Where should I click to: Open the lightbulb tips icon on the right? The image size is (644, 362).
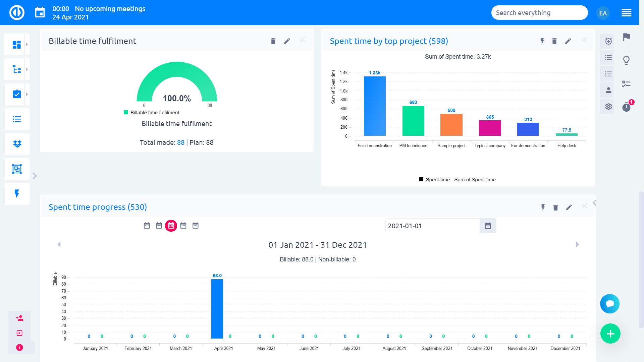tap(626, 60)
